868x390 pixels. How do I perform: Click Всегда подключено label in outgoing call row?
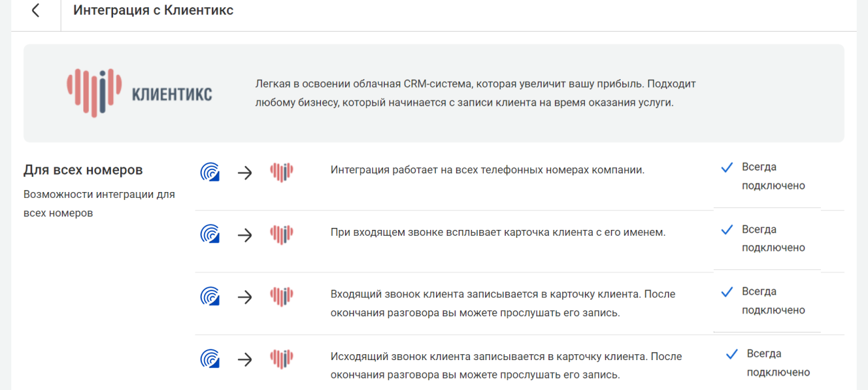point(778,363)
